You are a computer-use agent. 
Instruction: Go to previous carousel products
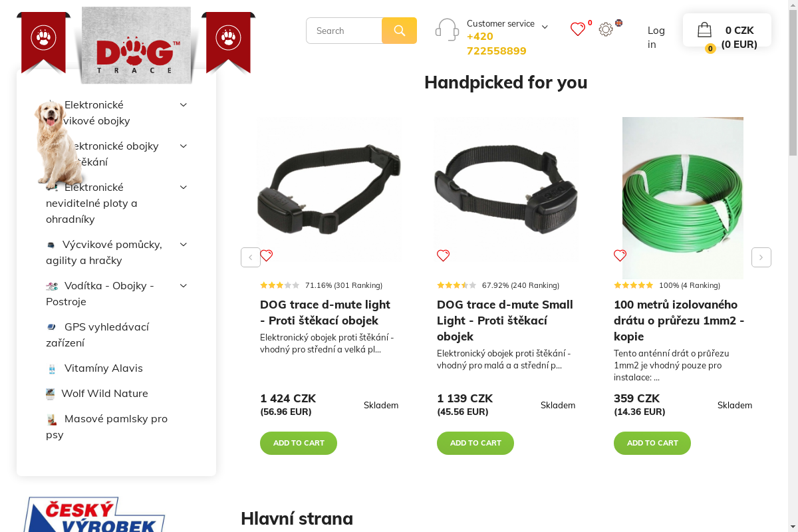pos(251,257)
